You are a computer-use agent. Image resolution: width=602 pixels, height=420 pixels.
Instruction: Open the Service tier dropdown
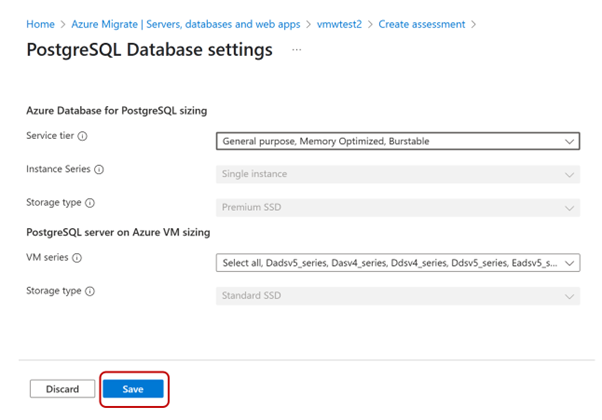coord(397,142)
